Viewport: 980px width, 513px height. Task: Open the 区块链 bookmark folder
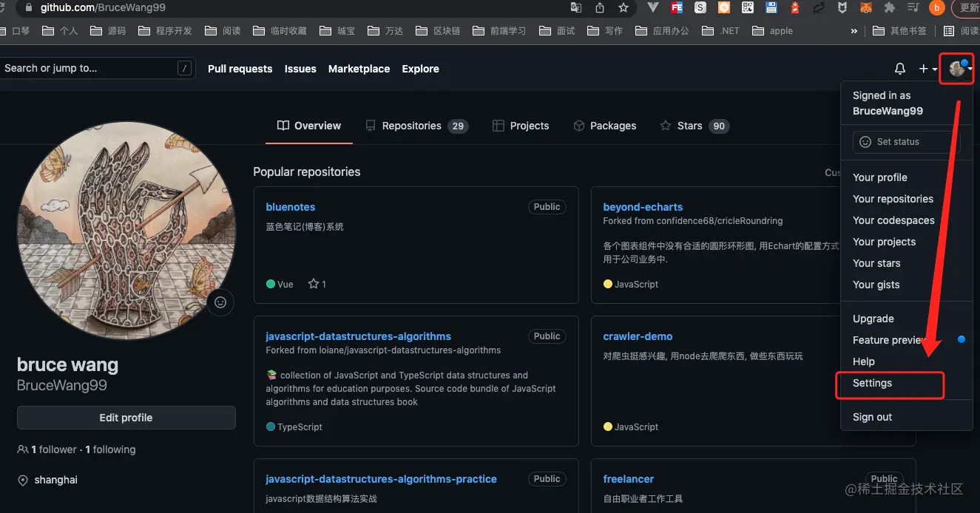pyautogui.click(x=438, y=31)
